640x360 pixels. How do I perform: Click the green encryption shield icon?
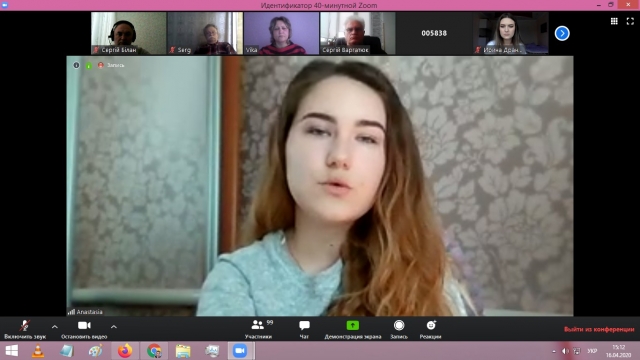[x=89, y=65]
